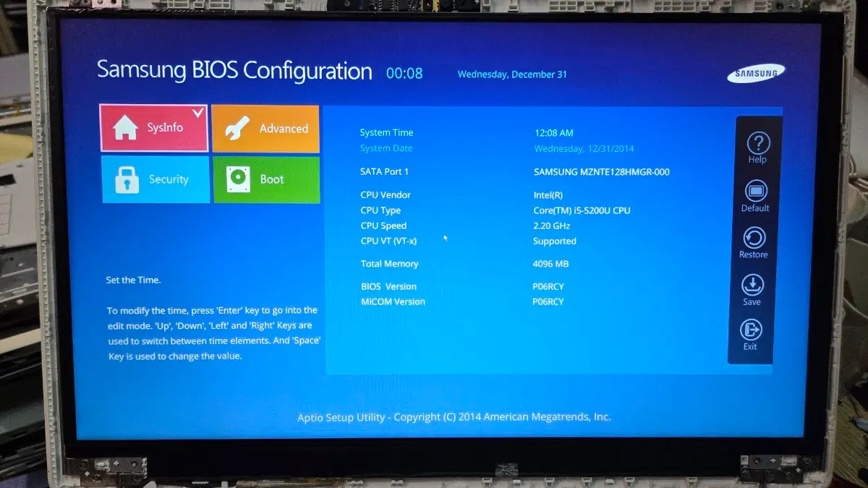This screenshot has width=868, height=488.
Task: Click the SATA Port 1 label
Action: tap(385, 172)
